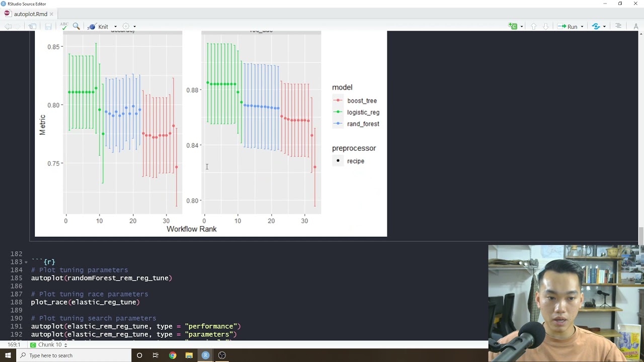The height and width of the screenshot is (362, 644).
Task: Close the autoplot.Rmd tab
Action: tap(51, 14)
